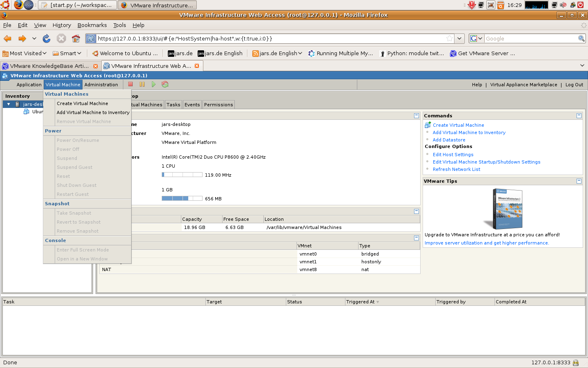The height and width of the screenshot is (368, 588).
Task: Click the site identity icon in address bar
Action: point(91,38)
